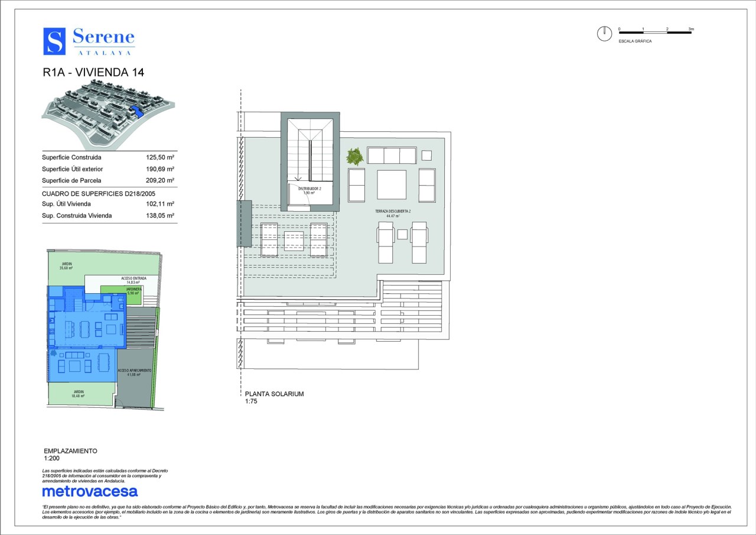
Task: Select the 'Sup. Útil Vivienda' value 102,11 m²
Action: point(160,204)
